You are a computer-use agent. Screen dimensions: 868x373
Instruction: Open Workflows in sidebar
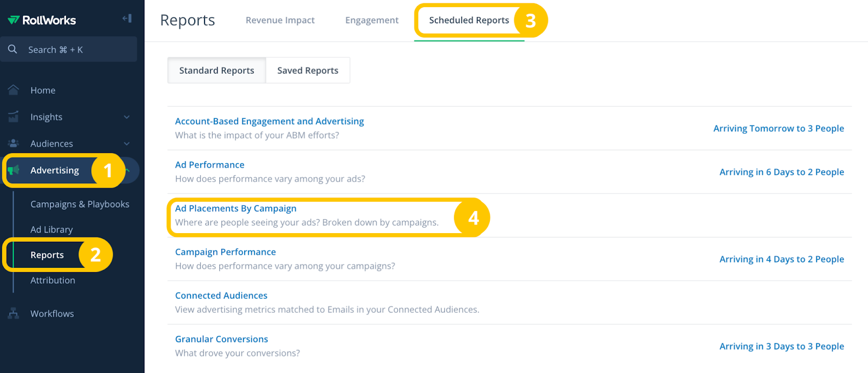[52, 314]
